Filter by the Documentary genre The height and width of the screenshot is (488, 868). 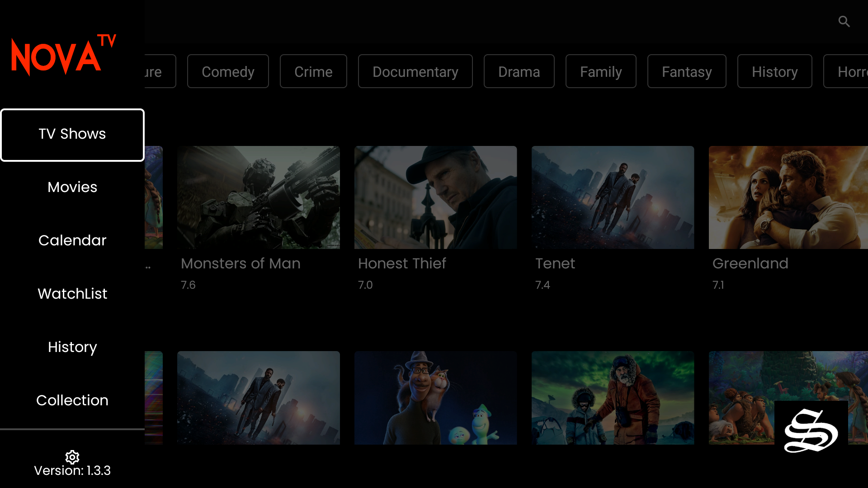415,71
